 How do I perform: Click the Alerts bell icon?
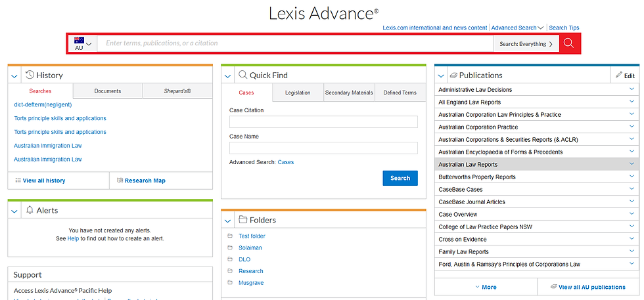[x=30, y=210]
